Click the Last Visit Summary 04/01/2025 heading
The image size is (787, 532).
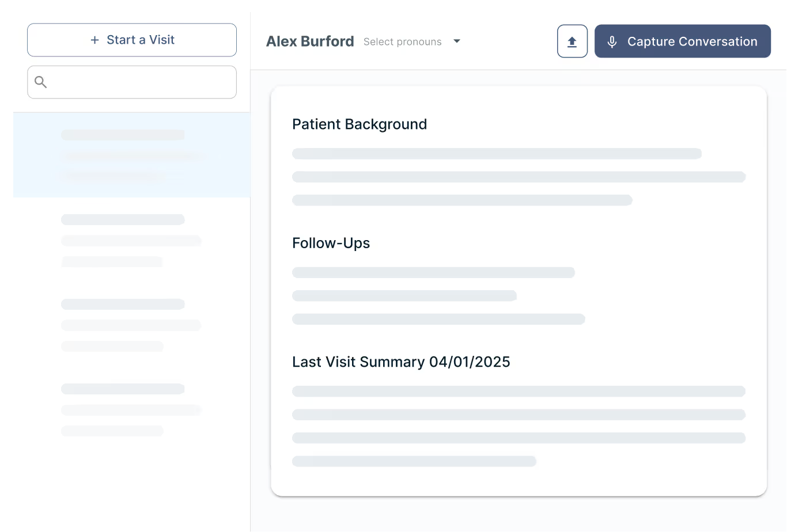coord(401,362)
